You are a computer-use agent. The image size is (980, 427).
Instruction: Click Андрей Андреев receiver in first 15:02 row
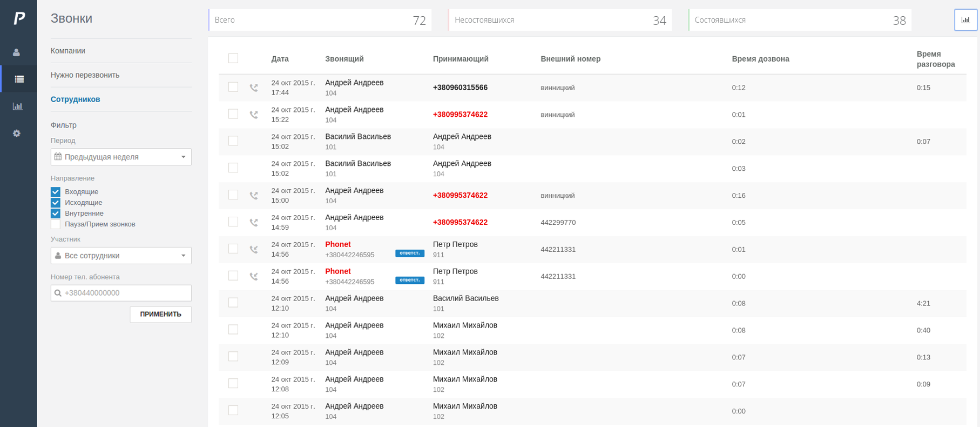coord(462,137)
